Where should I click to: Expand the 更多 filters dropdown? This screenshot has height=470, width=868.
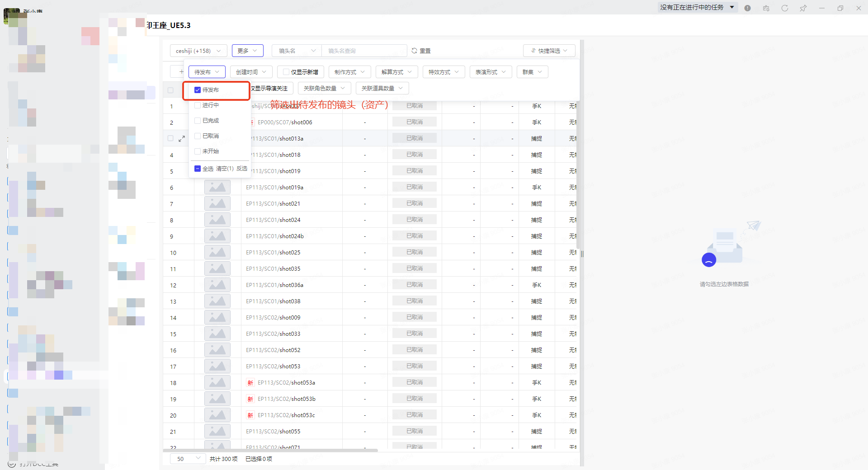click(247, 51)
